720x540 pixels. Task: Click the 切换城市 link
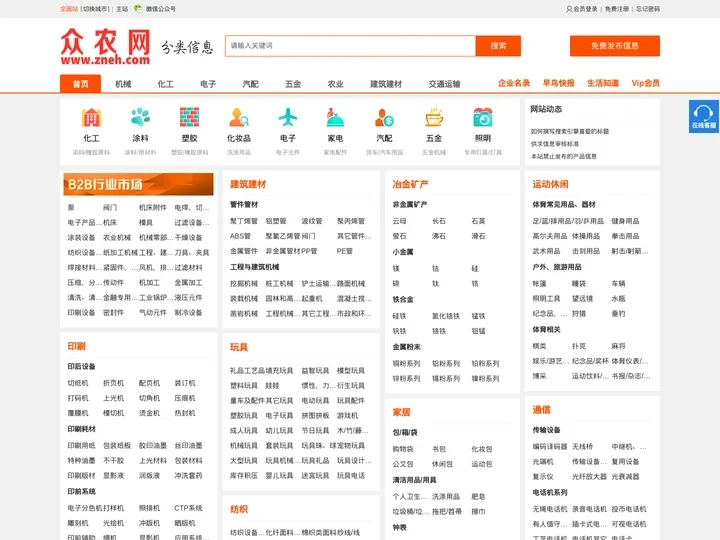pyautogui.click(x=96, y=9)
